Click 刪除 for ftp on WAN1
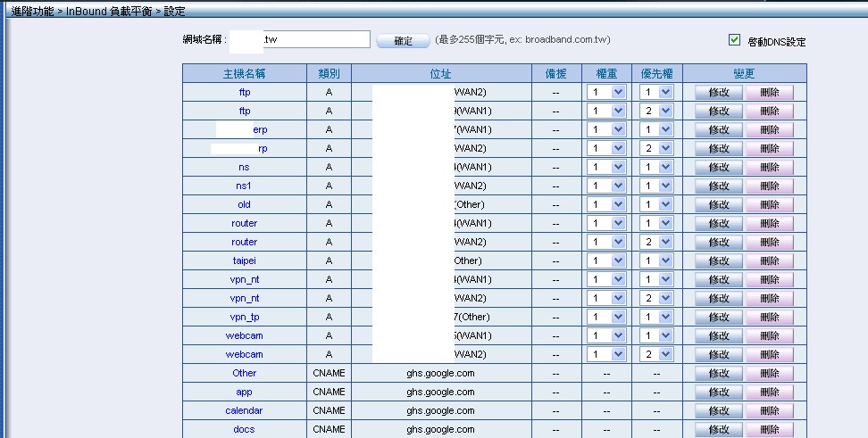The image size is (868, 438). 770,111
